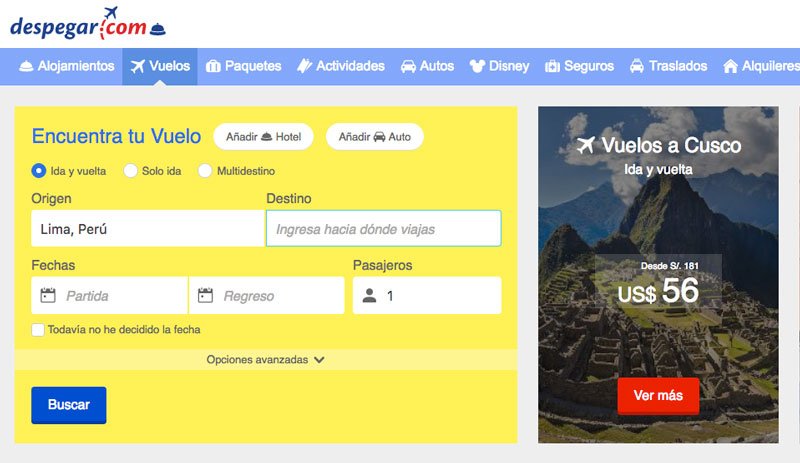The height and width of the screenshot is (463, 800).
Task: Click the Encuentra tu Vuelo heading
Action: click(116, 137)
